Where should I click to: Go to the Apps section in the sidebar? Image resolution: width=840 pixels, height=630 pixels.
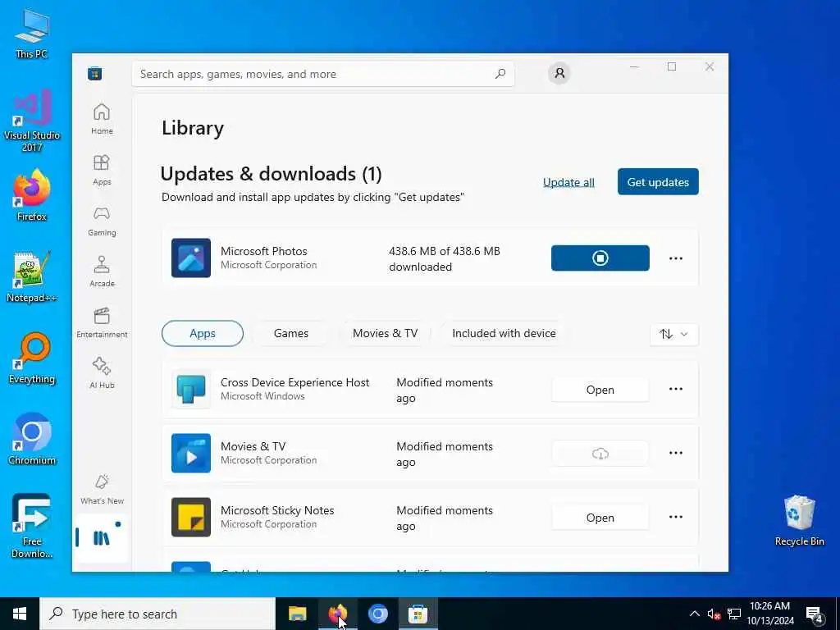coord(102,170)
